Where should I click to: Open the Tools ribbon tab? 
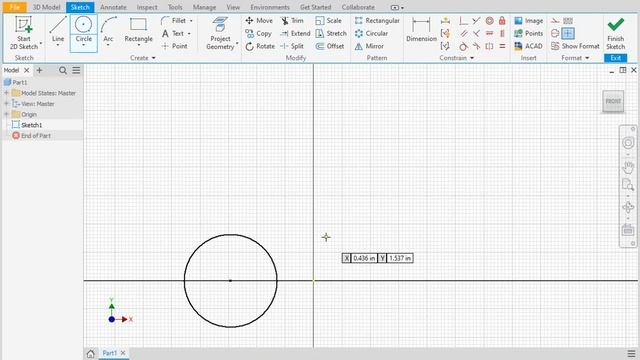[x=175, y=7]
